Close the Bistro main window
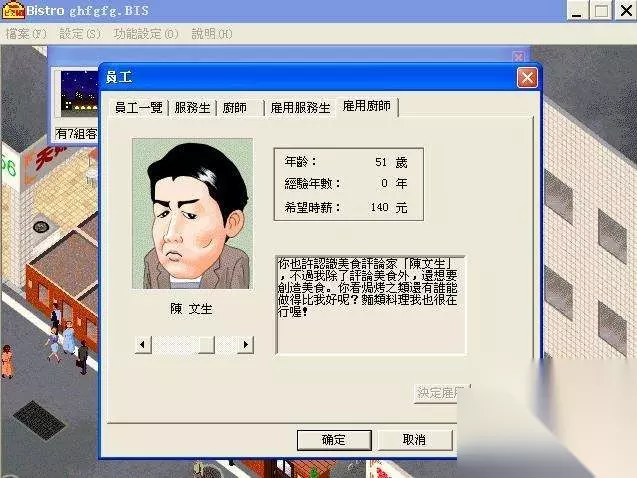637x478 pixels. (626, 10)
